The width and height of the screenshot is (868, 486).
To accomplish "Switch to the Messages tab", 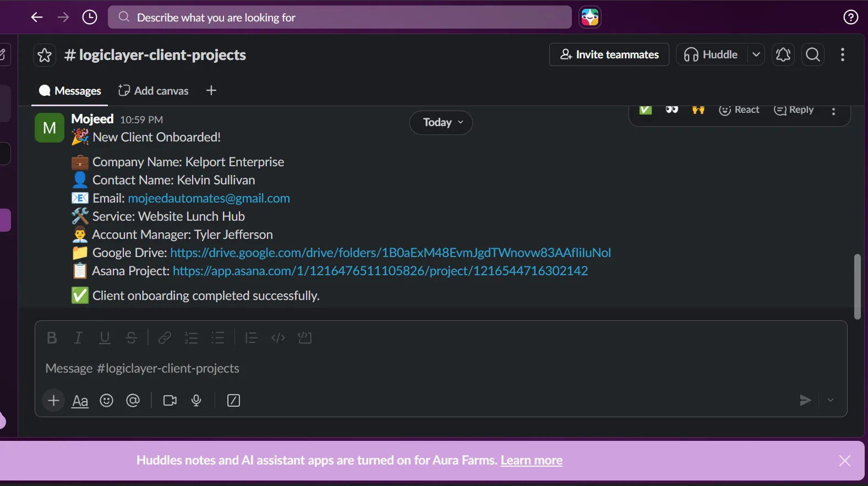I will point(70,91).
